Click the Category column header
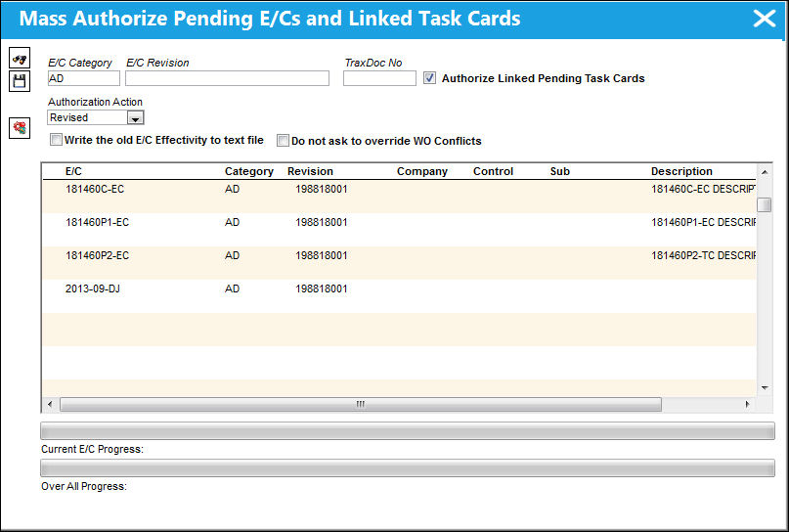 (249, 172)
